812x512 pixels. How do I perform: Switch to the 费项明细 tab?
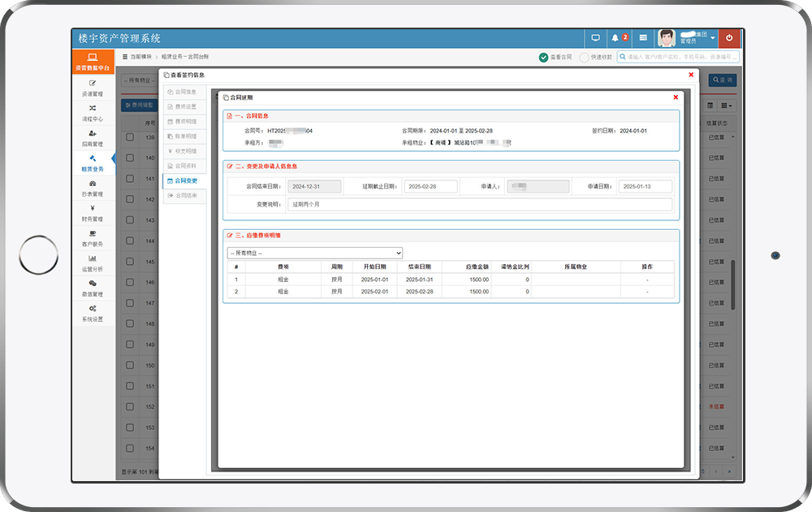[x=185, y=121]
